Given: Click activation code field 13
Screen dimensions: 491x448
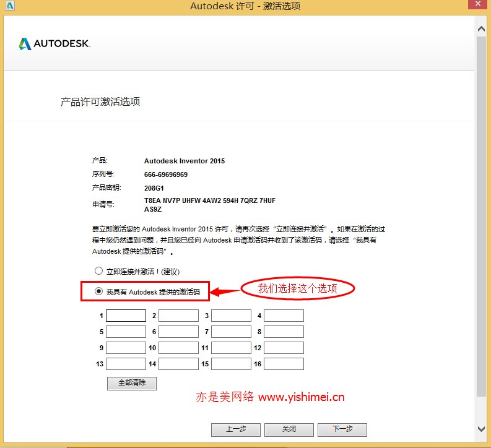Looking at the screenshot, I should 126,364.
